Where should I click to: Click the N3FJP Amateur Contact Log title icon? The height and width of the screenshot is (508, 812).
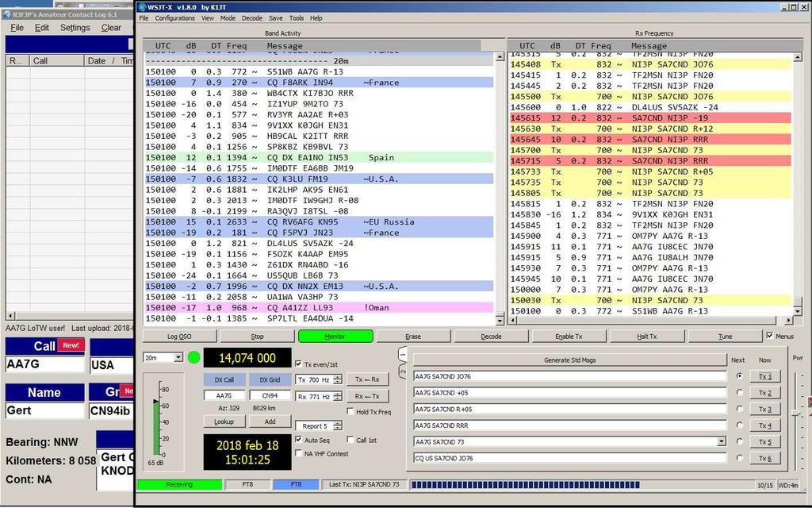click(6, 14)
